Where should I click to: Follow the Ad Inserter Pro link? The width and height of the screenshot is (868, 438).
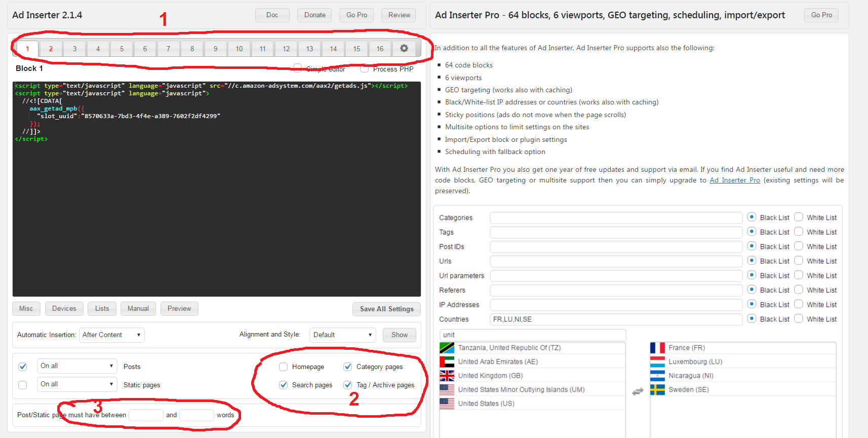pyautogui.click(x=735, y=180)
